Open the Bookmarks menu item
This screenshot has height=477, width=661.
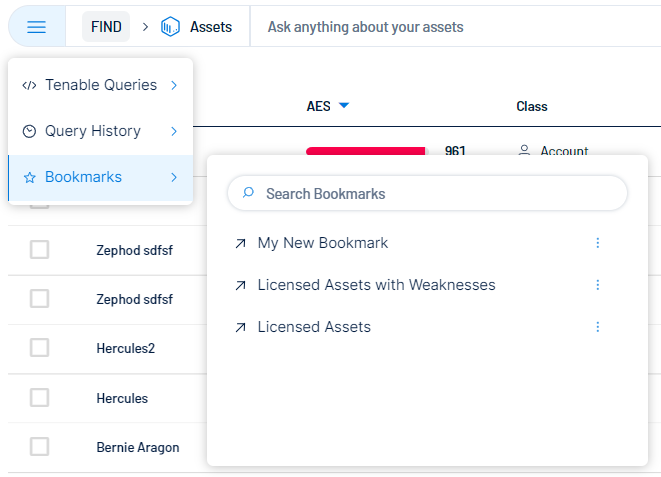click(84, 177)
